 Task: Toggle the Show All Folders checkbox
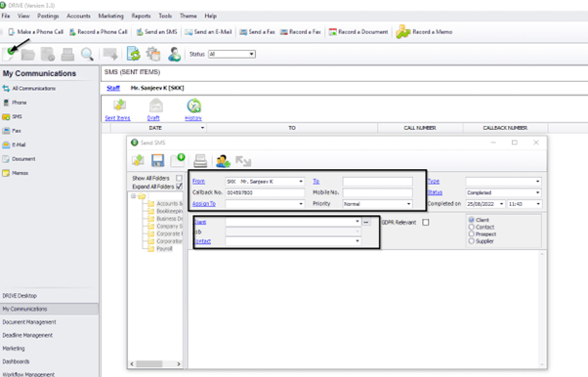[180, 178]
